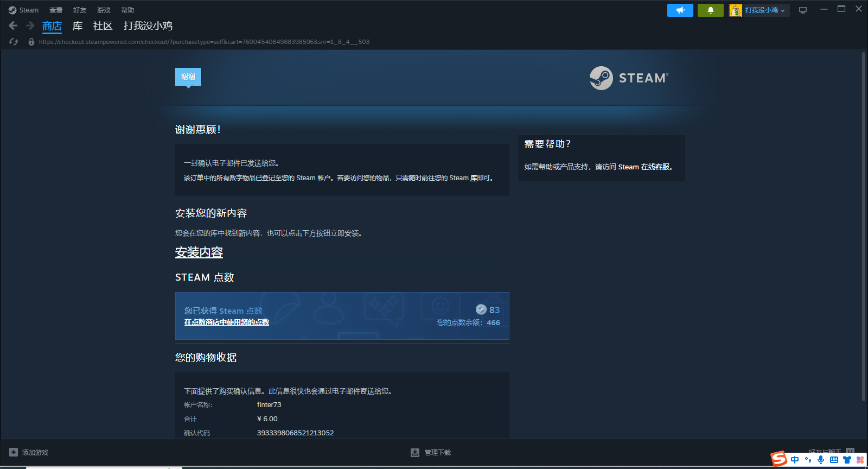Open the IME soft keyboard icon
Viewport: 868px width, 469px height.
[x=834, y=460]
